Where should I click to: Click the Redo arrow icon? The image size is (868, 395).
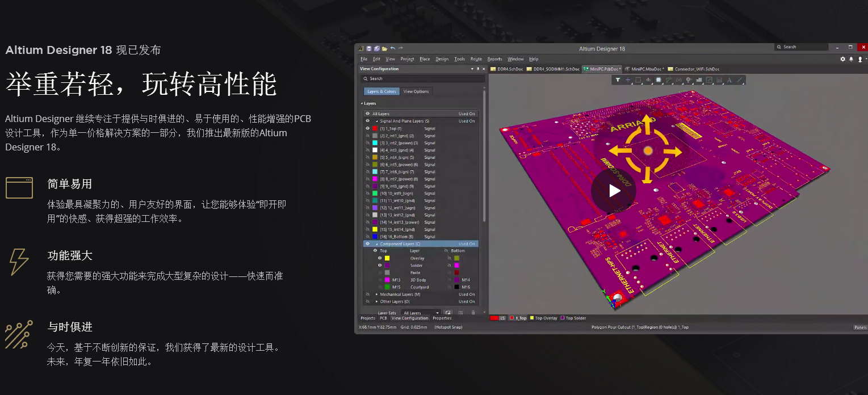coord(400,48)
